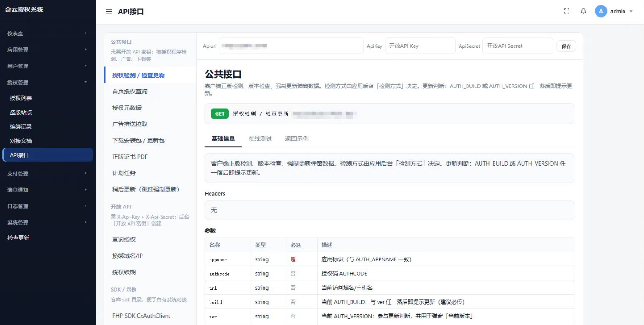Image resolution: width=644 pixels, height=325 pixels.
Task: Click the 公共接口 main heading
Action: click(x=223, y=74)
